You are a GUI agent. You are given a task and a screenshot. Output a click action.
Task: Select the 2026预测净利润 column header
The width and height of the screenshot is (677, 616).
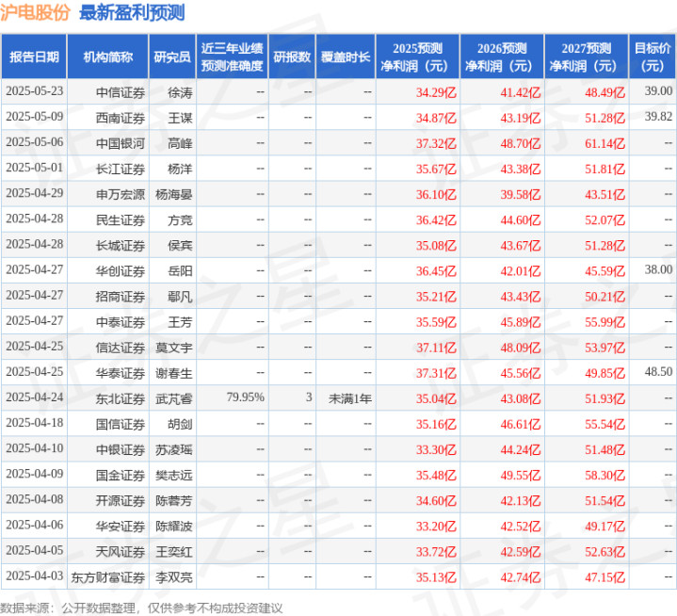click(x=502, y=57)
